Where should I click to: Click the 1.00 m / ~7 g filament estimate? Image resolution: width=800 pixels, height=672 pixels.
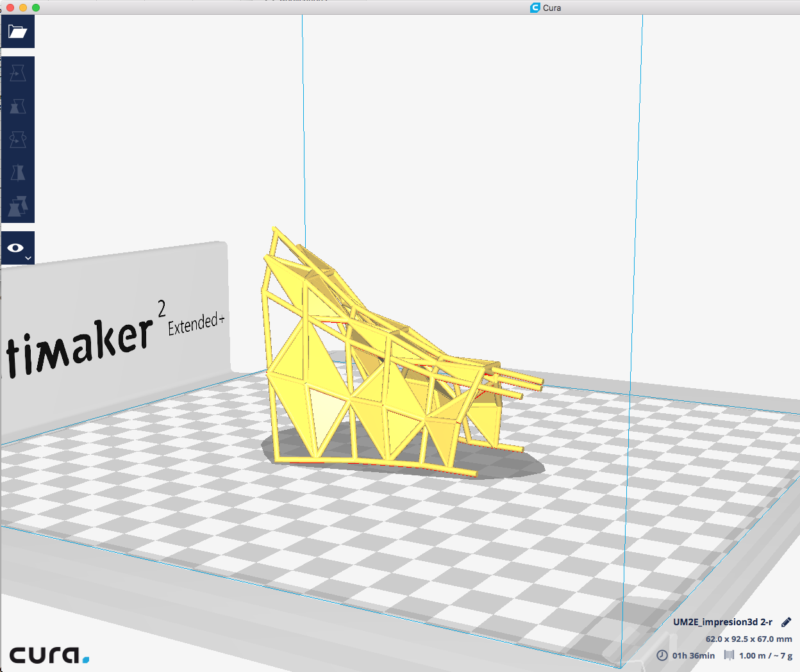pyautogui.click(x=765, y=655)
